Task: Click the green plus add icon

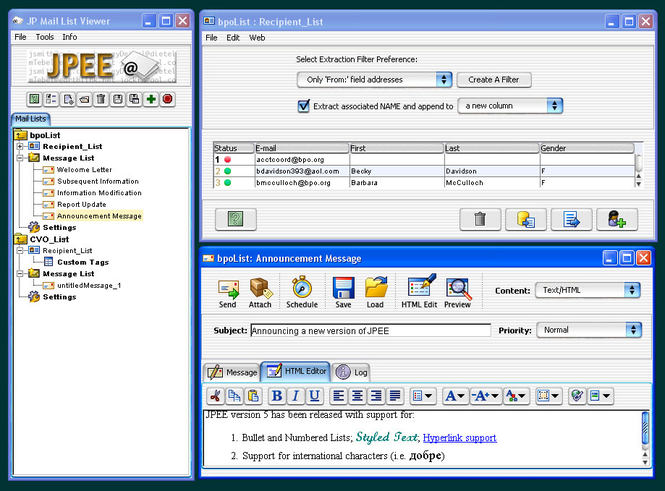Action: 151,99
